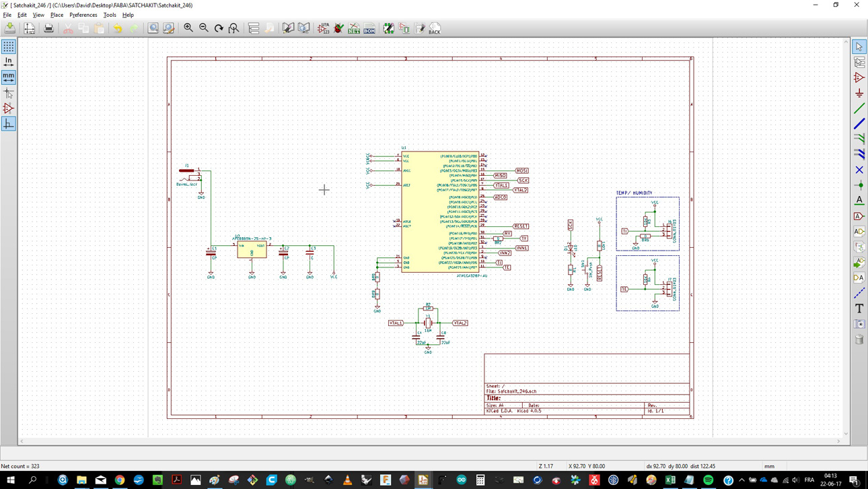Open the Help menu
The image size is (868, 489).
(x=128, y=15)
